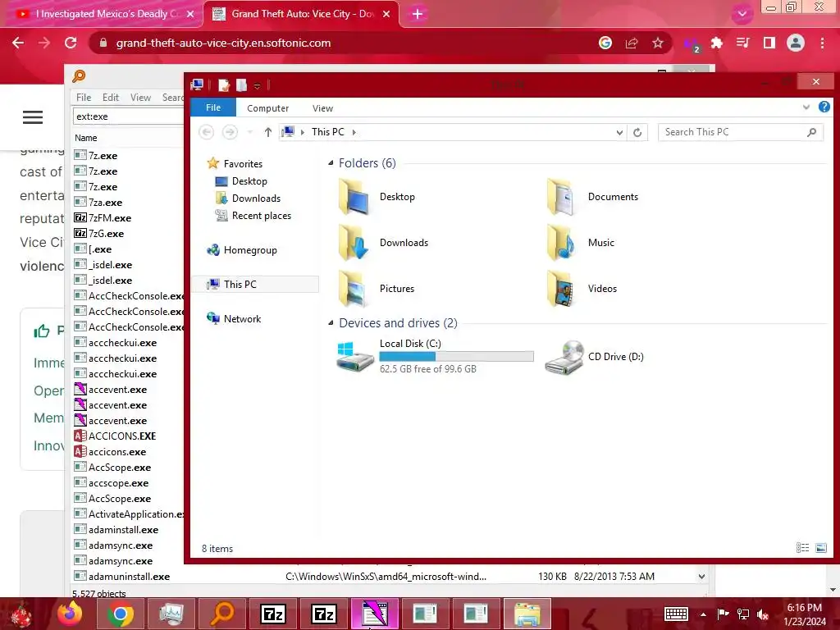Open the Chrome Extensions puzzle icon

[x=716, y=43]
